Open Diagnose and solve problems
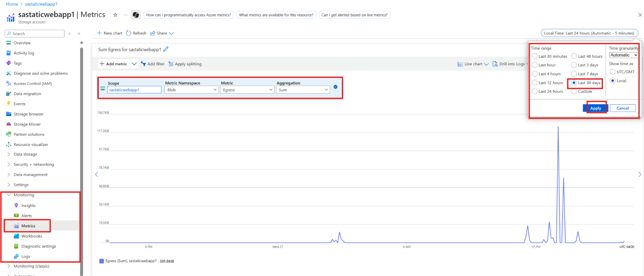Screen dimensions: 644x276 (x=41, y=73)
